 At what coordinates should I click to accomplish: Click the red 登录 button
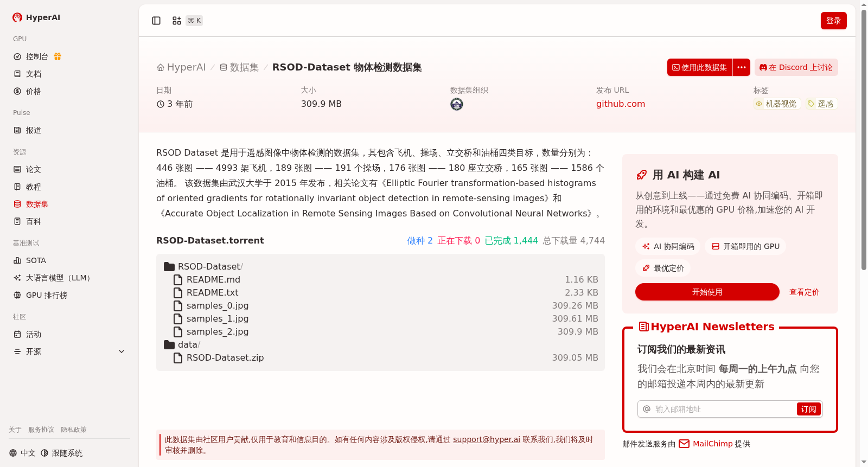pos(834,21)
